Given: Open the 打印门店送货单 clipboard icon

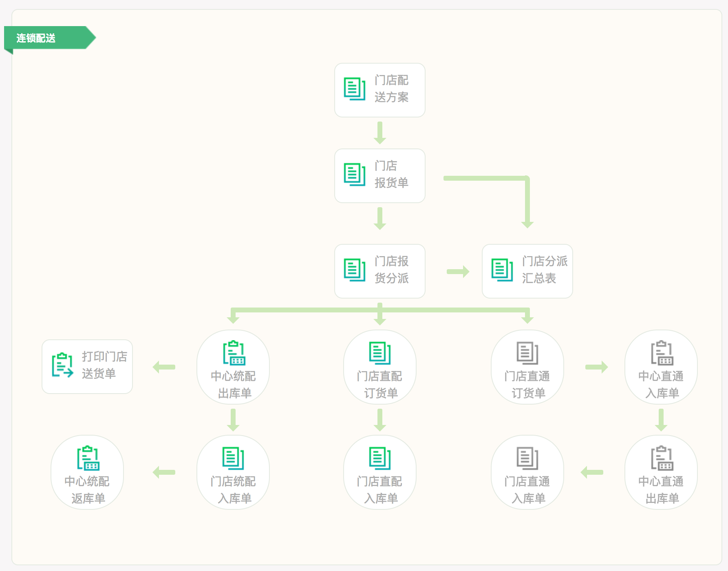Looking at the screenshot, I should pyautogui.click(x=62, y=365).
